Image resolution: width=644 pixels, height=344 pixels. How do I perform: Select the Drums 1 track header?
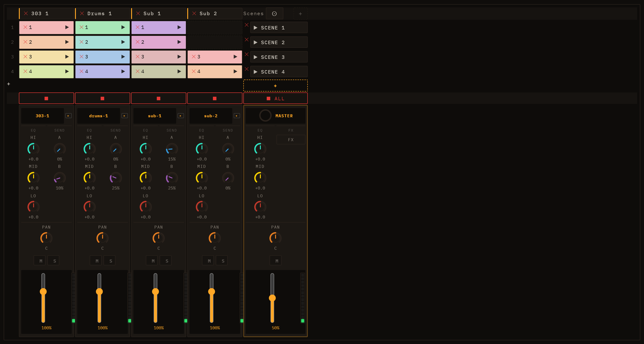(103, 14)
